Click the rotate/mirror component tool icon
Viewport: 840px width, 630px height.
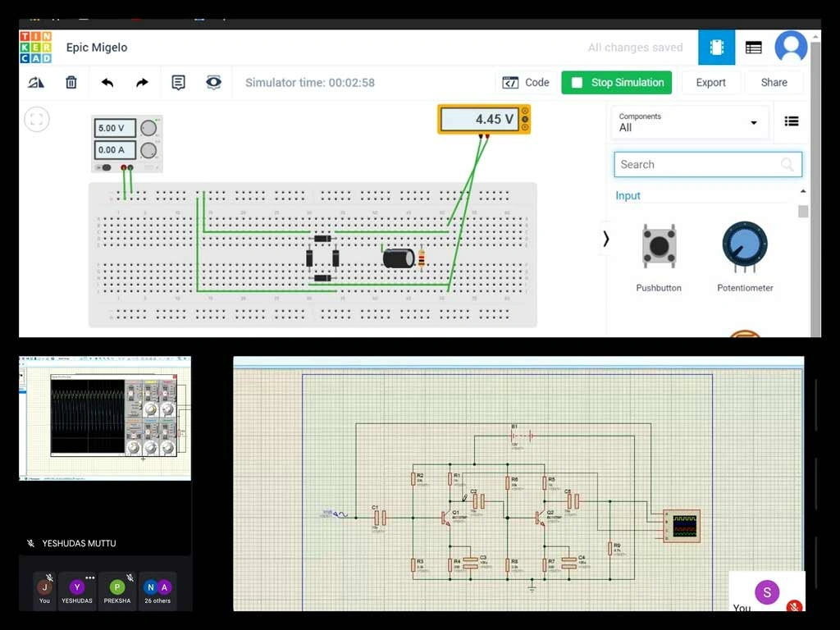36,83
